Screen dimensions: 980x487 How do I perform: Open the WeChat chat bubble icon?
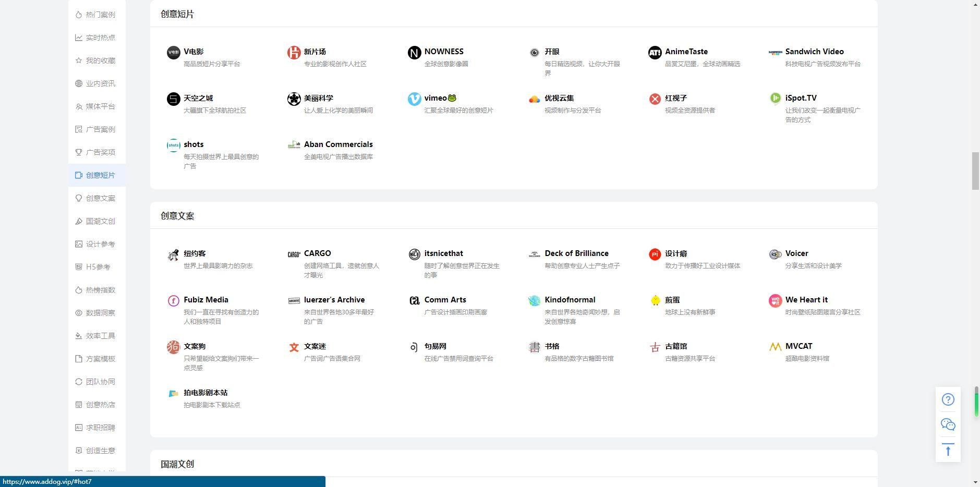(x=948, y=424)
